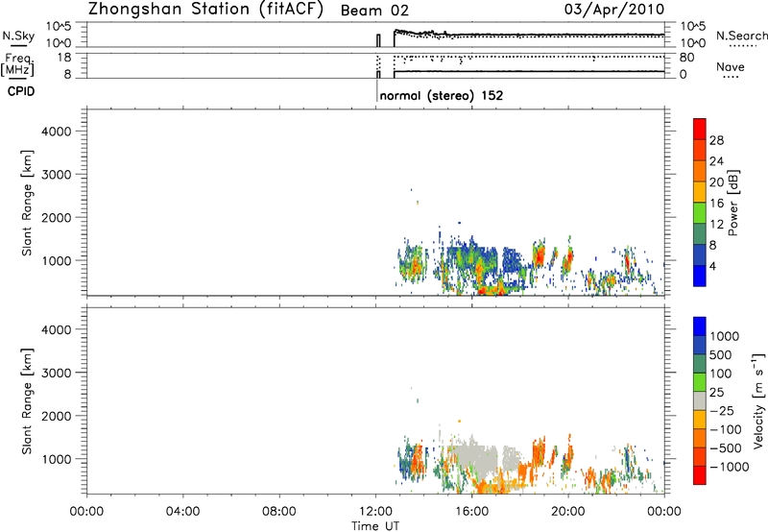This screenshot has width=768, height=532.
Task: Click the -1000 tick on velocity colorbar
Action: point(729,467)
